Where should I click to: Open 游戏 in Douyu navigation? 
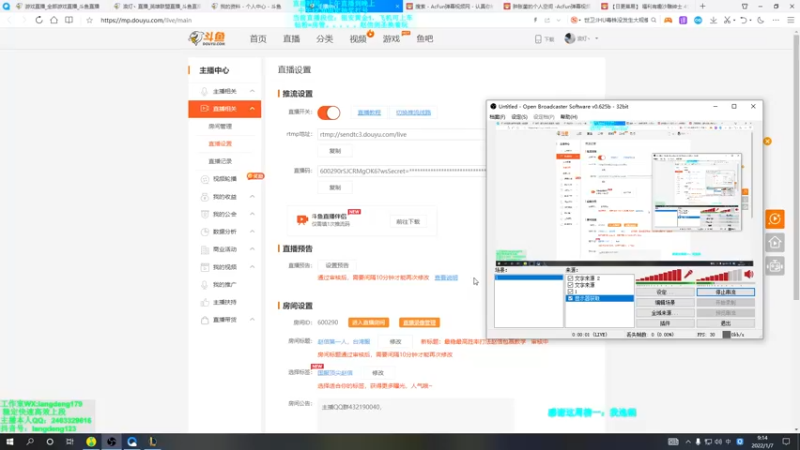(391, 39)
